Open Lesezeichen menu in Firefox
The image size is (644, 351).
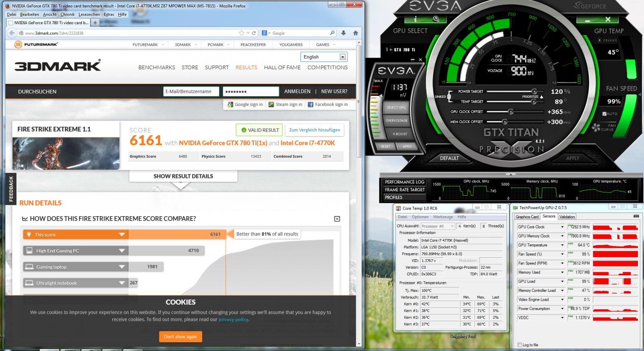click(x=89, y=14)
